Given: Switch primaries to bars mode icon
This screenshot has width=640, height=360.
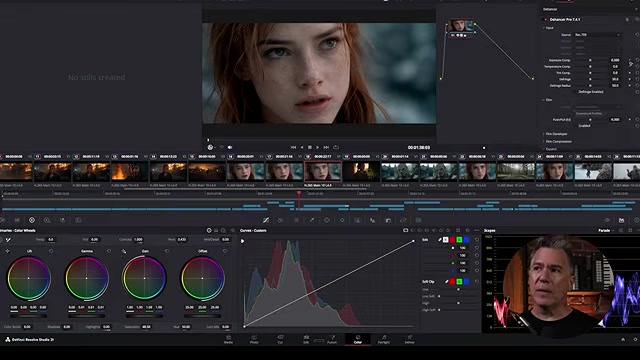Looking at the screenshot, I should coord(216,231).
